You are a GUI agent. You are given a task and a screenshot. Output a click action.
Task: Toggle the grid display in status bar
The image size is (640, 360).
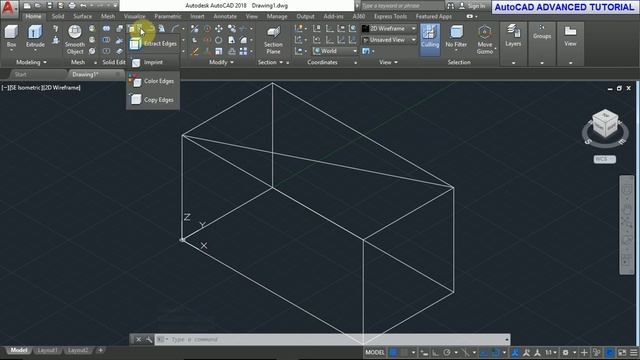click(393, 352)
